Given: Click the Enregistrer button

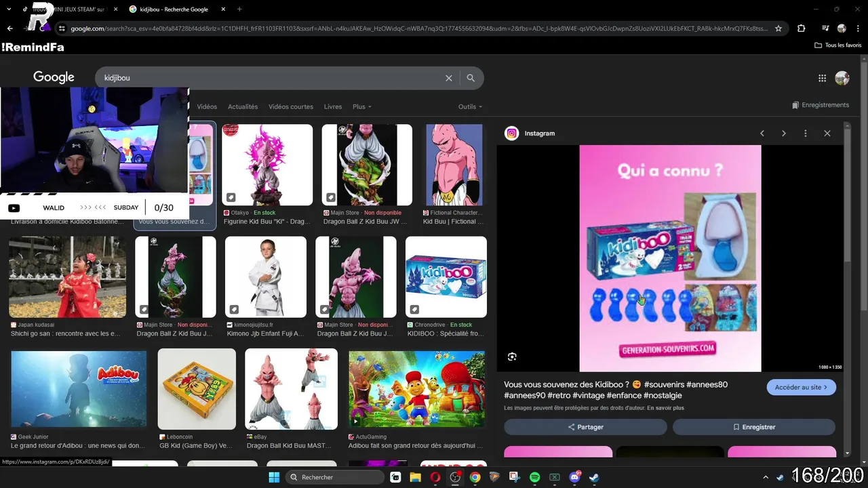Looking at the screenshot, I should (x=754, y=427).
